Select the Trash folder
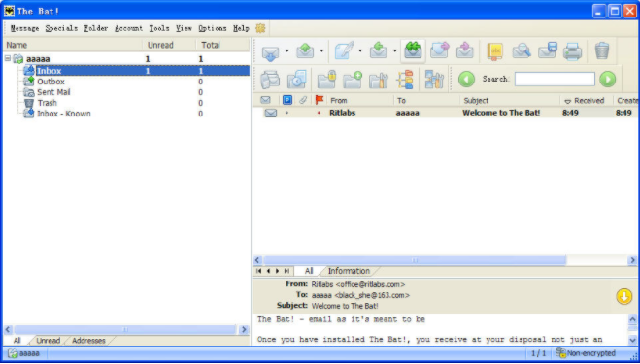Image resolution: width=640 pixels, height=364 pixels. click(x=48, y=103)
